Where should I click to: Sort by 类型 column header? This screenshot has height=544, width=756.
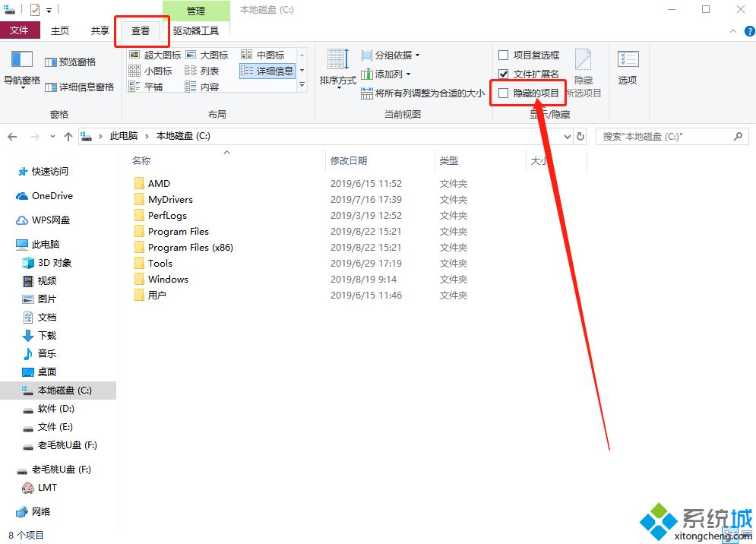click(x=449, y=160)
